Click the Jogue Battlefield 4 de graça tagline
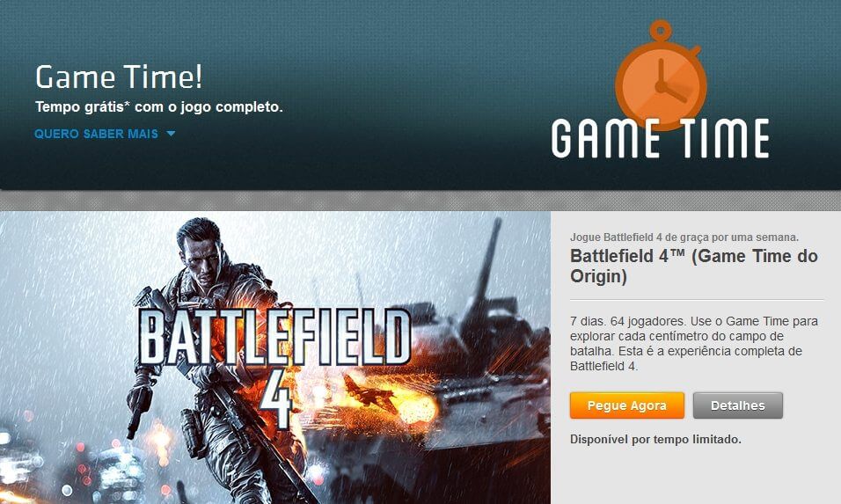The height and width of the screenshot is (504, 841). 684,237
